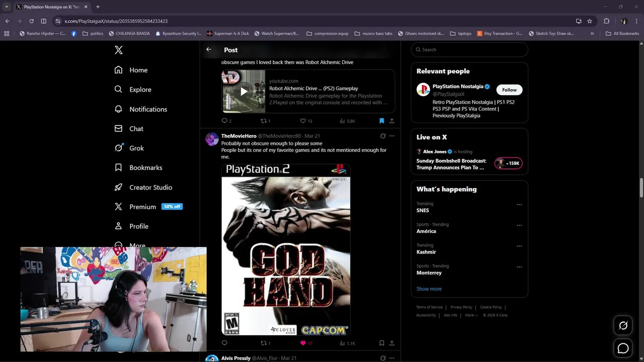Open more options for Monterrey trend

[x=519, y=267]
